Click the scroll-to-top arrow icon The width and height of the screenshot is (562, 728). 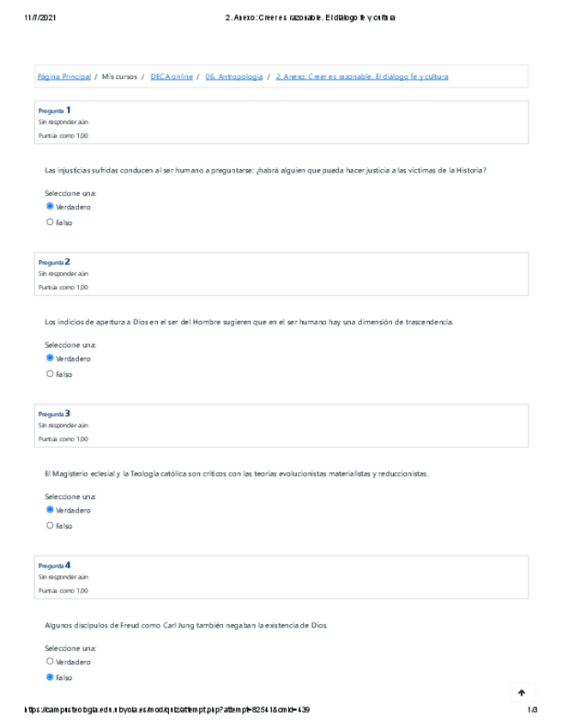(522, 693)
